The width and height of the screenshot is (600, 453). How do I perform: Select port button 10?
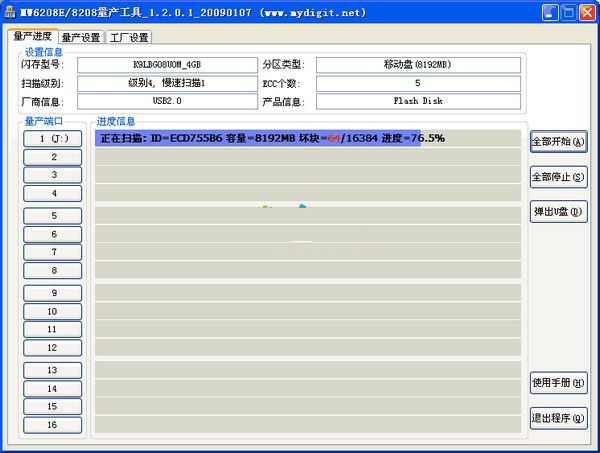coord(53,311)
